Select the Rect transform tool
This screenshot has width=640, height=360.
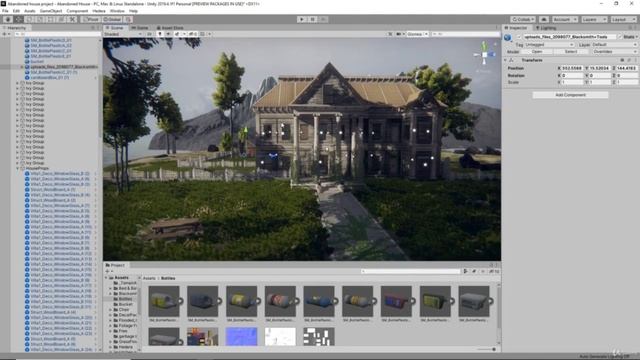coord(51,19)
